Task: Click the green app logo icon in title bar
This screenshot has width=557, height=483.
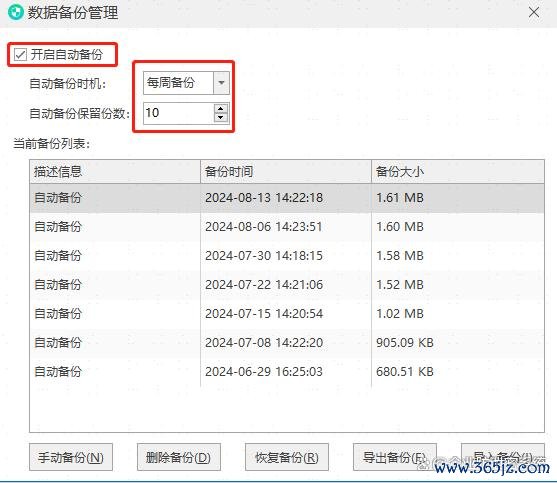Action: (16, 12)
